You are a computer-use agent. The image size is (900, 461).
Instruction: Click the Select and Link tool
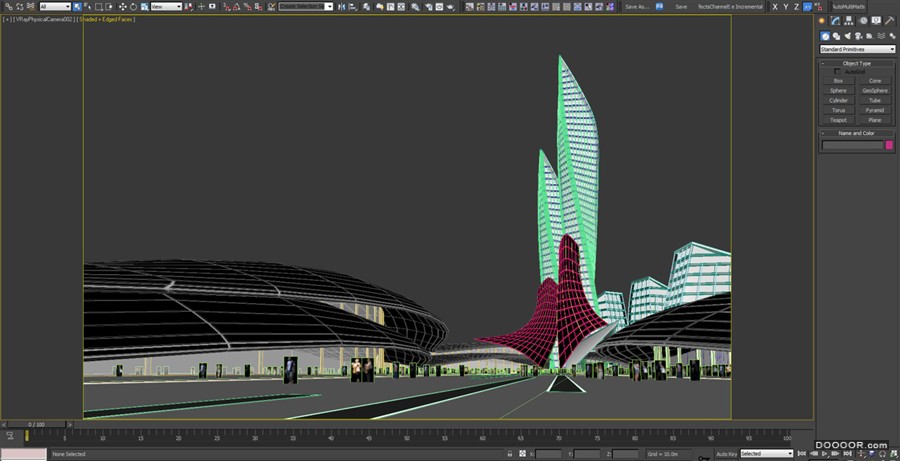click(x=8, y=7)
